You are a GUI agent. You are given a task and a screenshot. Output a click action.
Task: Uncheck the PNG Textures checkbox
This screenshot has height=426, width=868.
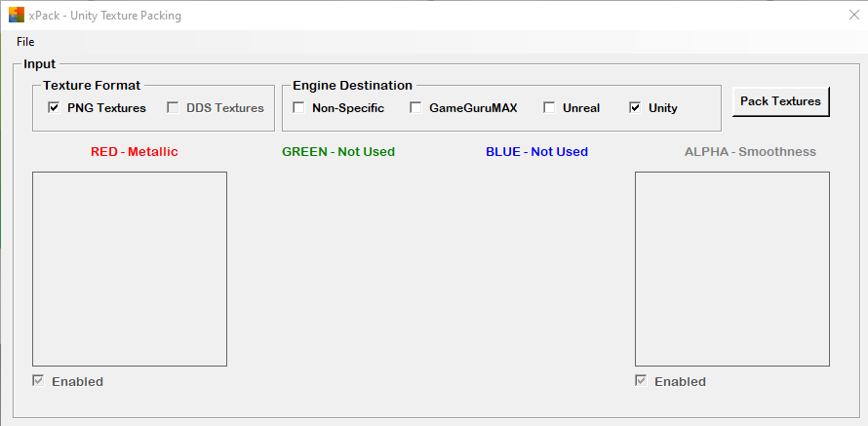tap(54, 108)
